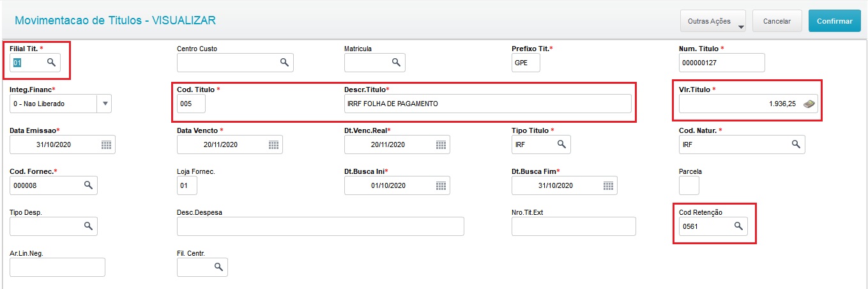Viewport: 868px width, 289px height.
Task: Click the Nro.Tit.Ext input field
Action: tap(574, 226)
